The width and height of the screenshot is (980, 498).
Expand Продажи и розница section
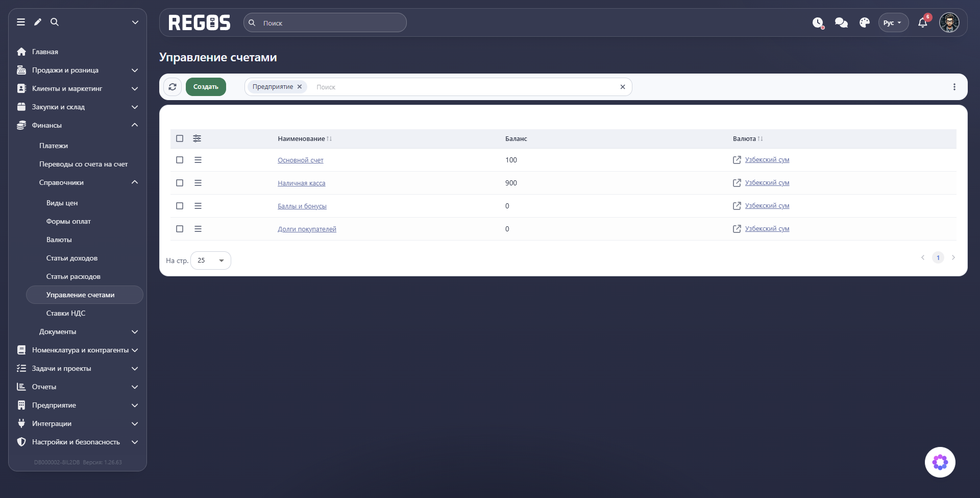(78, 70)
